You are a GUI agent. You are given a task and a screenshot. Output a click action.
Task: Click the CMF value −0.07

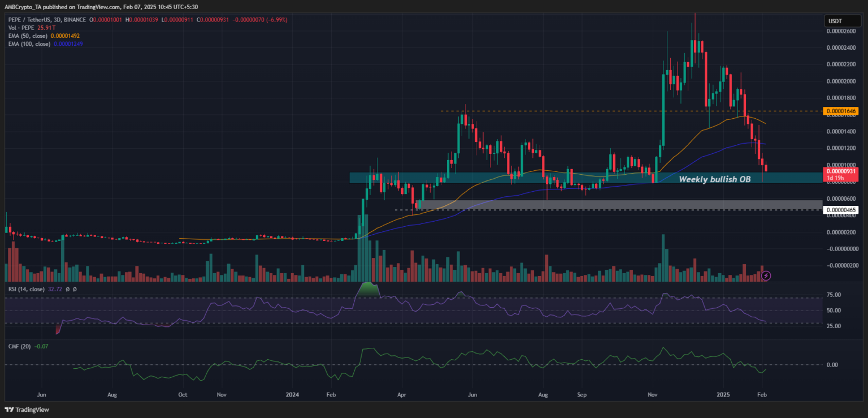(41, 345)
